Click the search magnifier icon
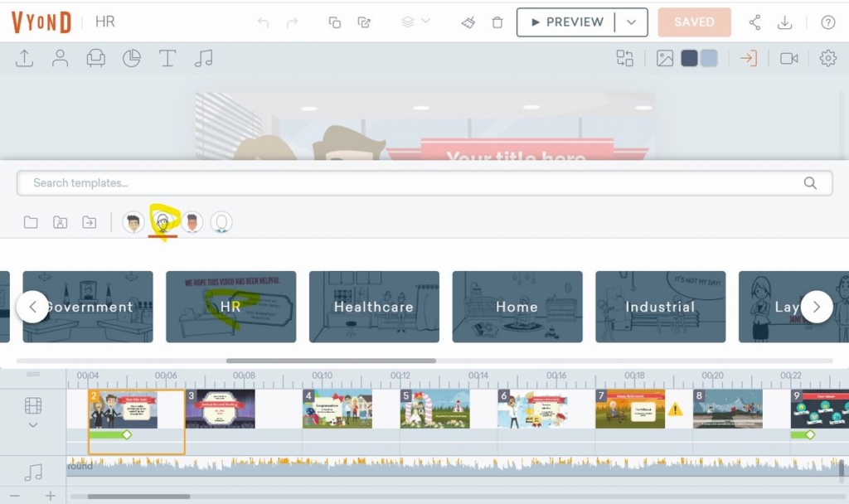Viewport: 849px width, 504px height. coord(810,183)
